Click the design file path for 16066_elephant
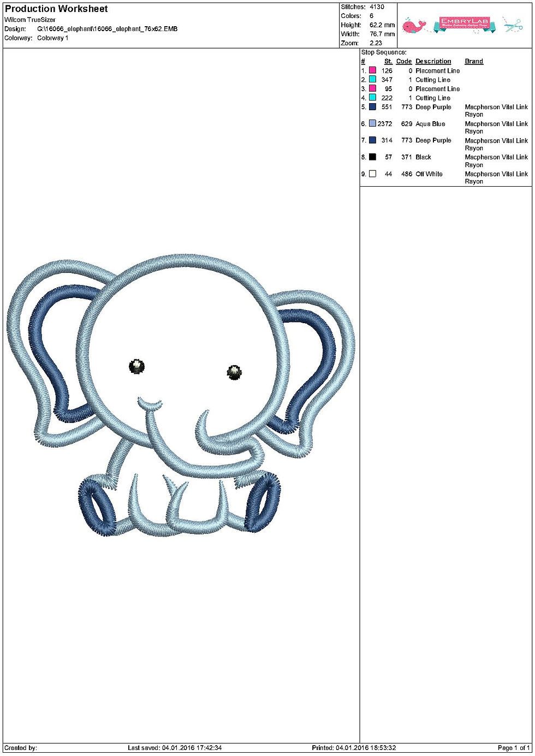The width and height of the screenshot is (535, 756). [x=107, y=28]
